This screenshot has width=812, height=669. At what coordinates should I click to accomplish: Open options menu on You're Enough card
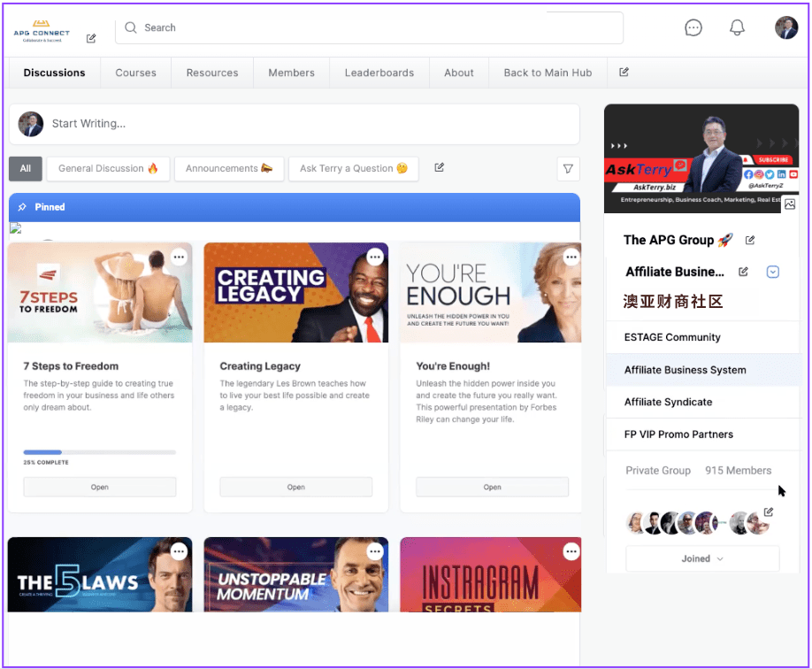click(x=571, y=257)
